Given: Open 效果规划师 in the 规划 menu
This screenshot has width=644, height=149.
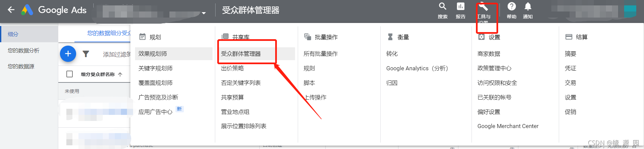Looking at the screenshot, I should [174, 54].
